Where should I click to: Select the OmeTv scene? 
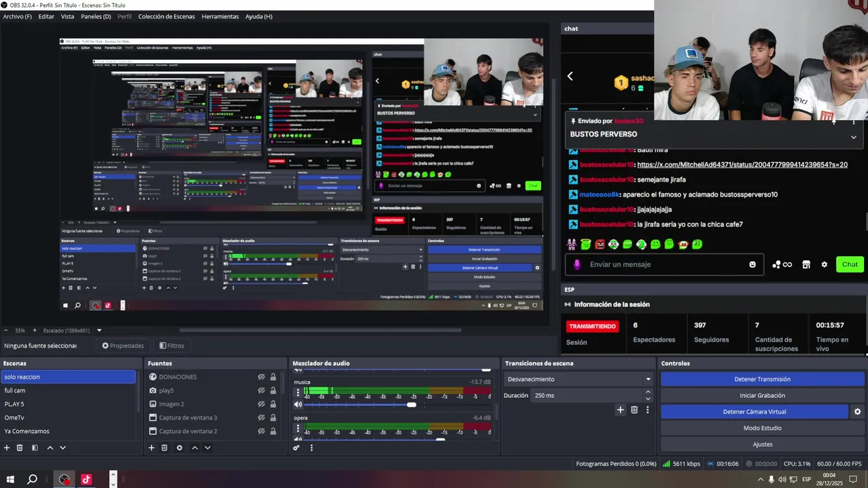(68, 418)
